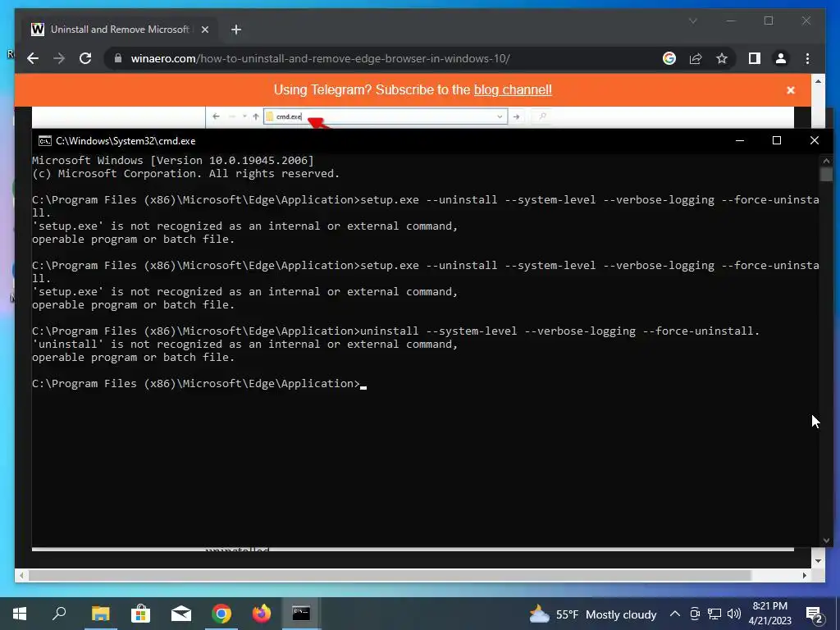View site info padlock icon

tap(118, 58)
